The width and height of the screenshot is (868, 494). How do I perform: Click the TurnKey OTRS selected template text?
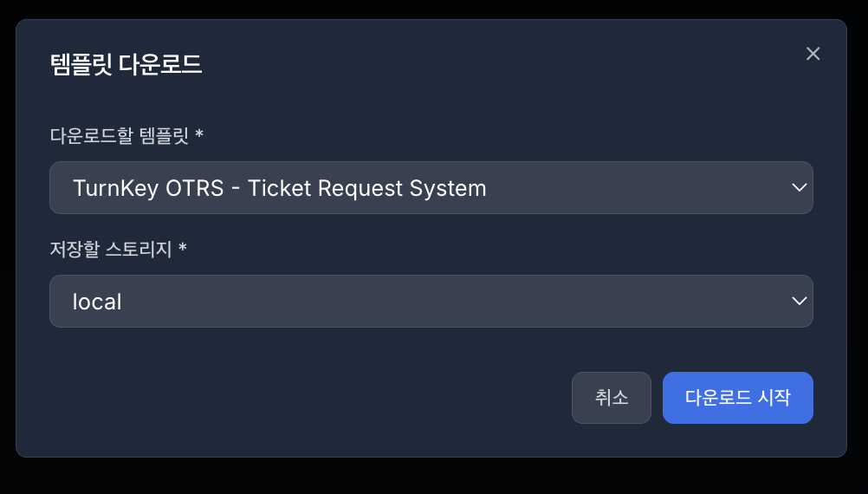point(279,188)
